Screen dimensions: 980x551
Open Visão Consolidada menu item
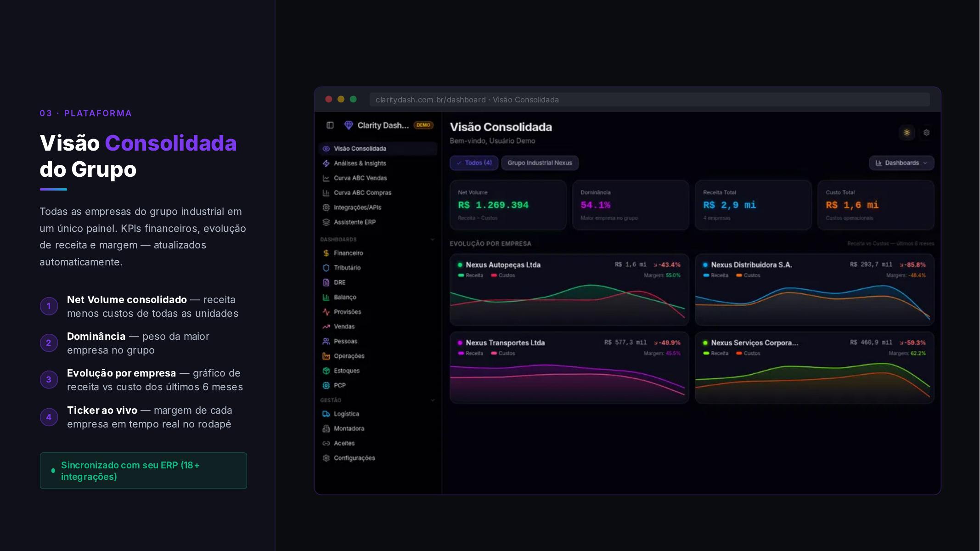click(377, 149)
